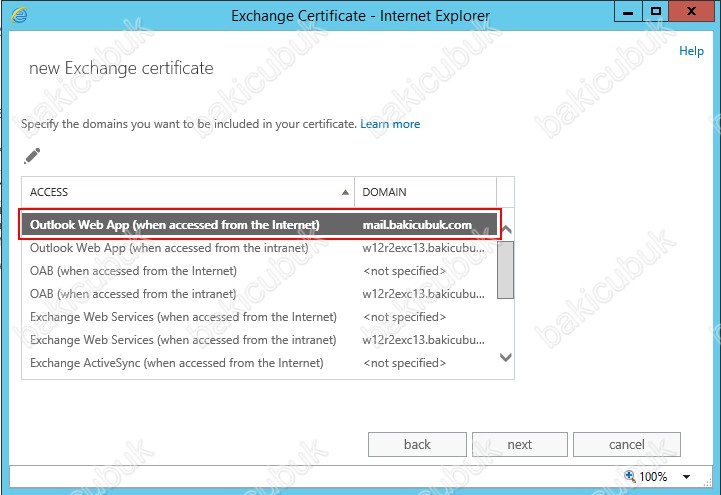Click the pencil edit icon
The image size is (721, 495).
(x=32, y=156)
